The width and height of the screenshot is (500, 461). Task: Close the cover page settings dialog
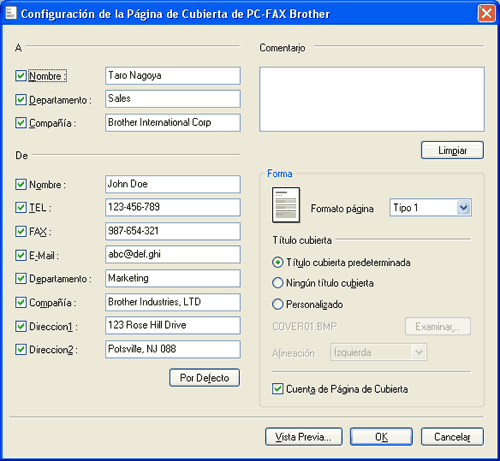pyautogui.click(x=486, y=14)
